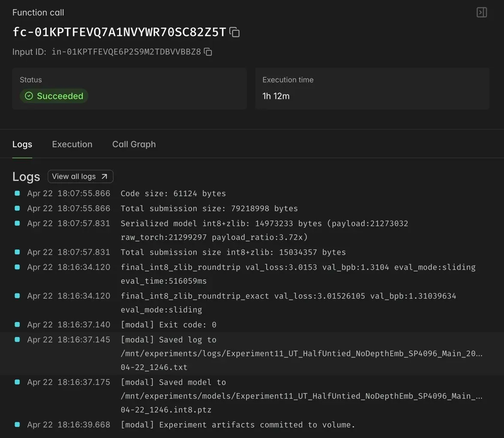Copy the Input ID value
The height and width of the screenshot is (438, 504).
(x=208, y=52)
